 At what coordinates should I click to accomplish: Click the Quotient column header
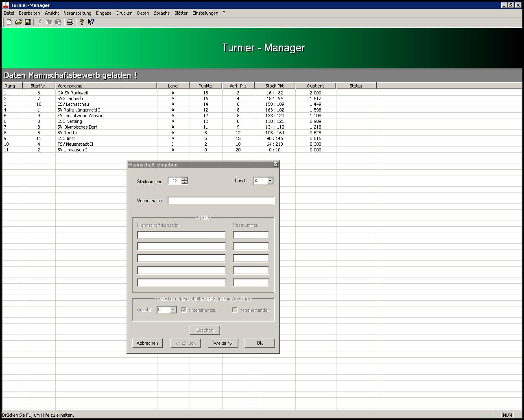coord(315,86)
